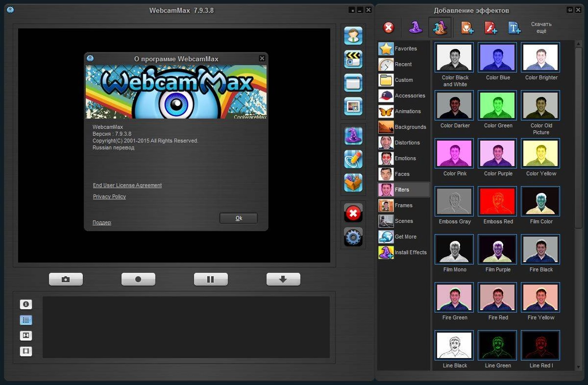
Task: Click the WebcamMax logo icon in the titlebar
Action: pos(10,10)
